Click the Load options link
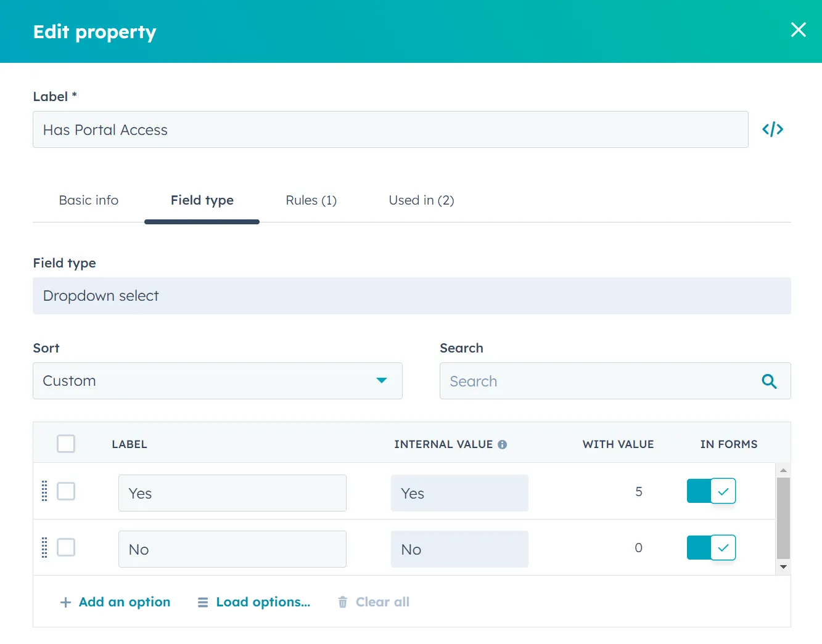The height and width of the screenshot is (644, 822). pyautogui.click(x=262, y=602)
